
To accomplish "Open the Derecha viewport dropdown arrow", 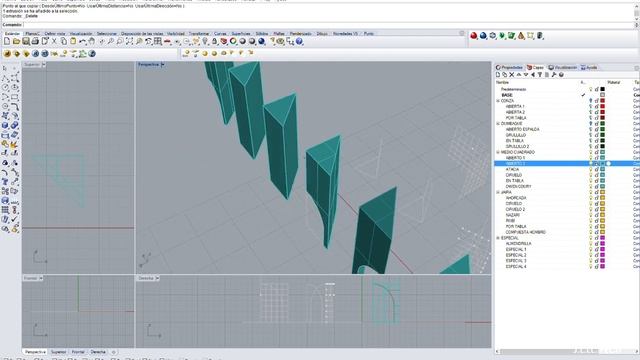I will click(x=157, y=278).
